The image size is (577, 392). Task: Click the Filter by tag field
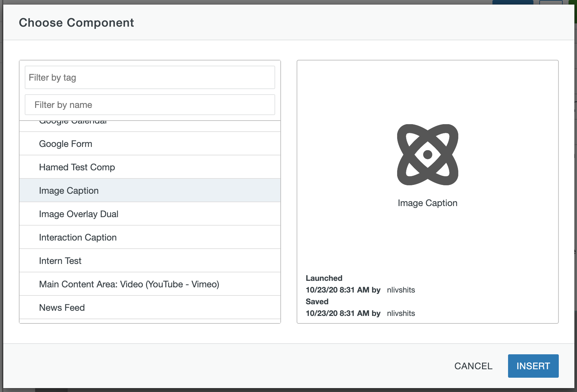[150, 77]
